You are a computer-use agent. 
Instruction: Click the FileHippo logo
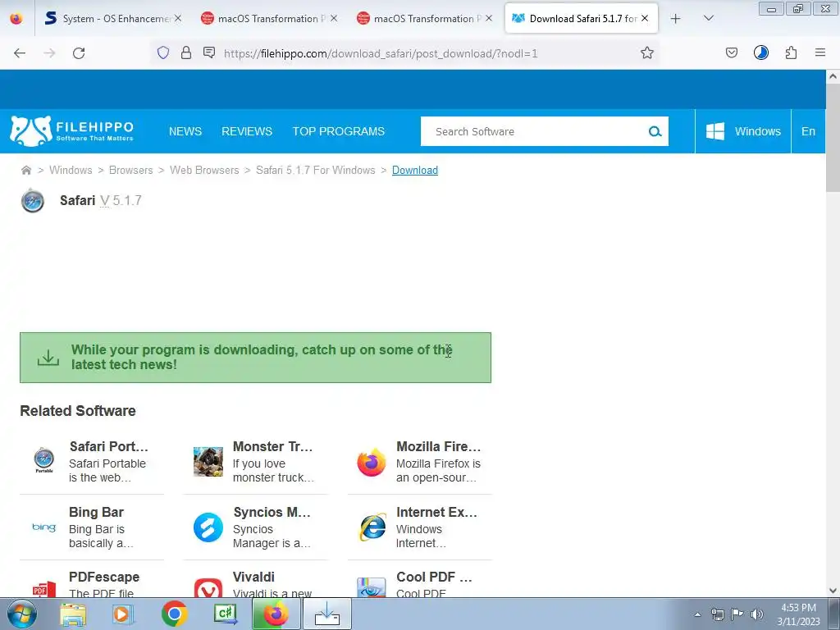[x=72, y=131]
